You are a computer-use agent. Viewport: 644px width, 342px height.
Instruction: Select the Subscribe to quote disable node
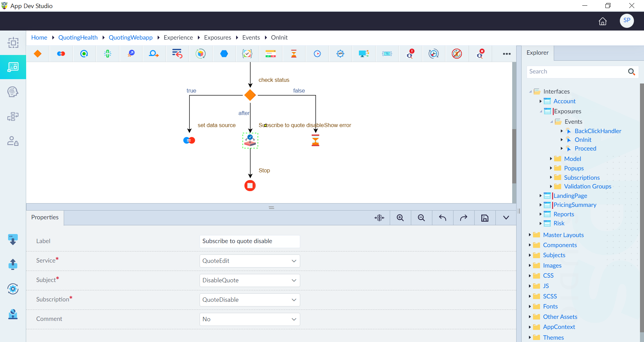tap(250, 140)
